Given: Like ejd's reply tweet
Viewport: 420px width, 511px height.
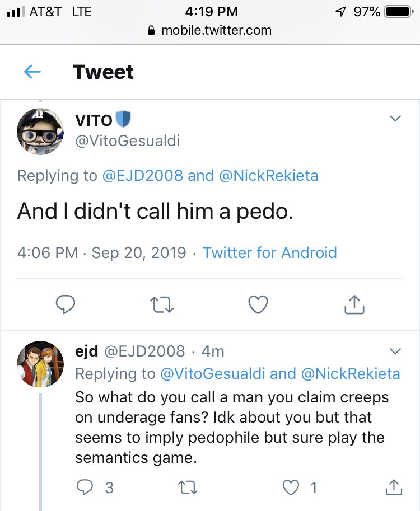Looking at the screenshot, I should (291, 487).
